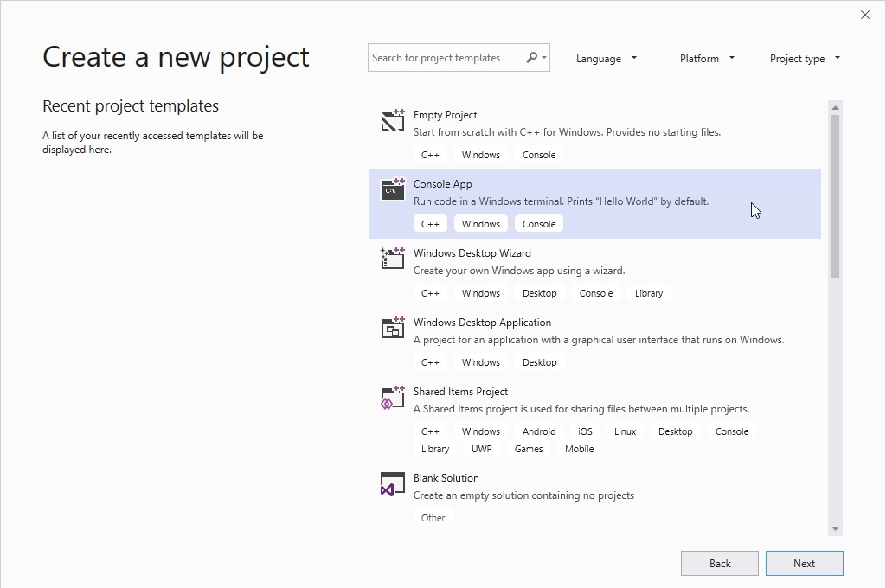886x588 pixels.
Task: Select the Console App title
Action: [442, 184]
